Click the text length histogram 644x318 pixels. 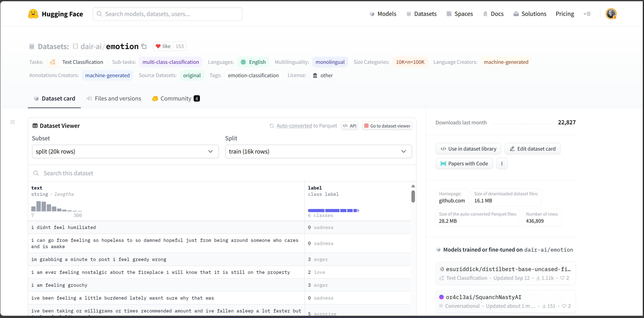pyautogui.click(x=56, y=206)
